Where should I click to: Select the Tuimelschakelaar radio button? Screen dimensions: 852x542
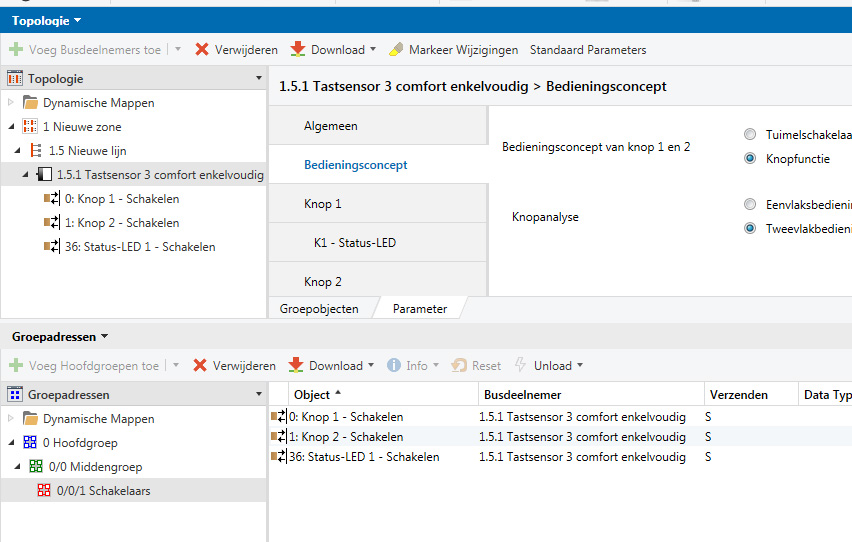750,134
